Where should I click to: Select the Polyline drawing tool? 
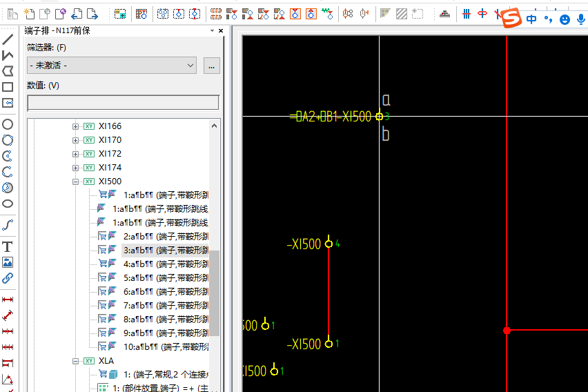coord(8,55)
